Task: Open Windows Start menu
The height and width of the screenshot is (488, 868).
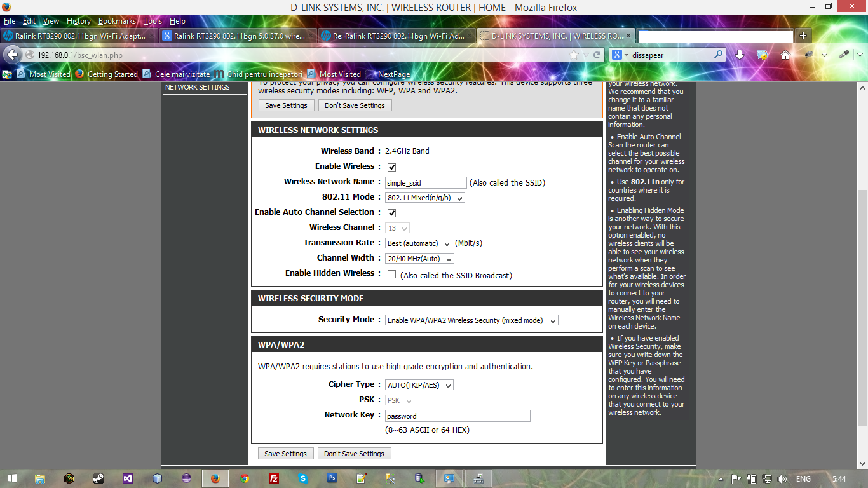Action: [x=13, y=478]
